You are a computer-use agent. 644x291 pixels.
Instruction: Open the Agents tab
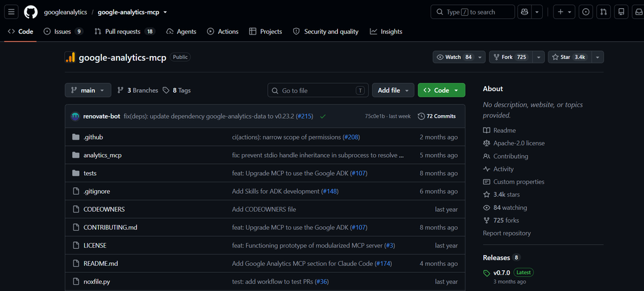181,31
